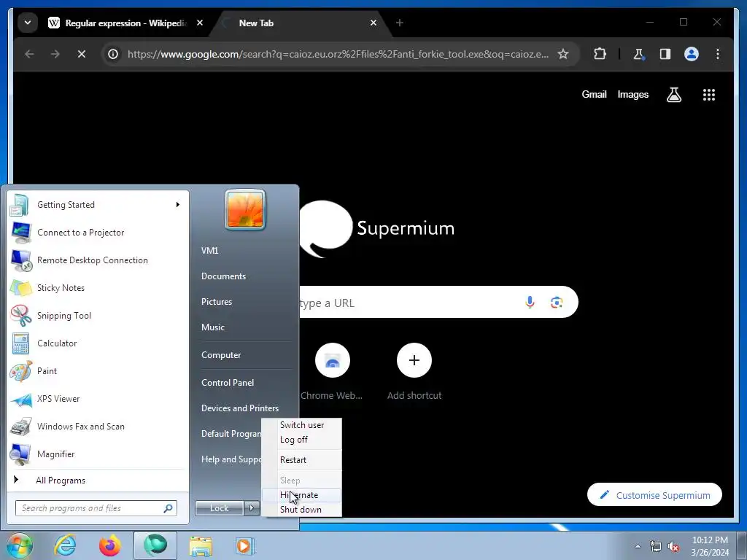Viewport: 747px width, 560px height.
Task: Open Calculator from Start menu
Action: pos(97,343)
